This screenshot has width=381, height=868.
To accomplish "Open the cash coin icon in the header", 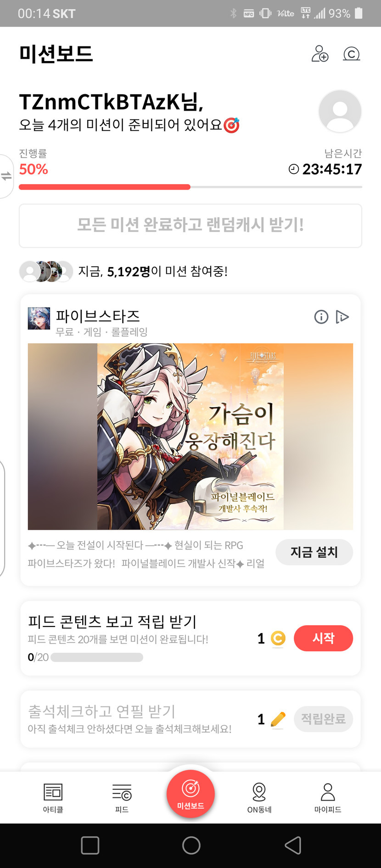I will (x=352, y=54).
